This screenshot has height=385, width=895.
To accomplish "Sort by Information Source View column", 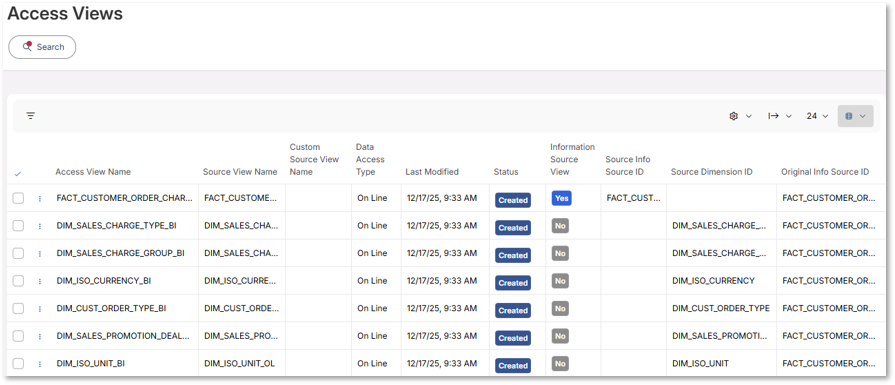I will (x=572, y=159).
